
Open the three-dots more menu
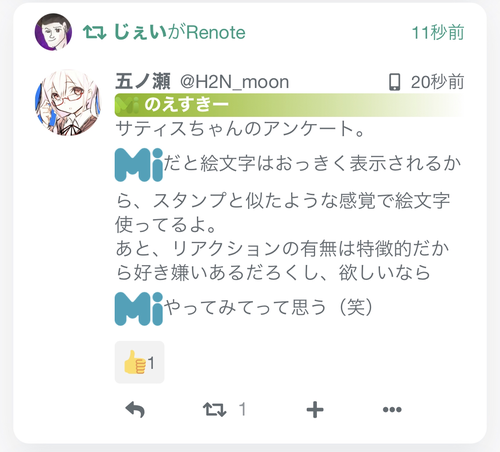click(x=392, y=410)
